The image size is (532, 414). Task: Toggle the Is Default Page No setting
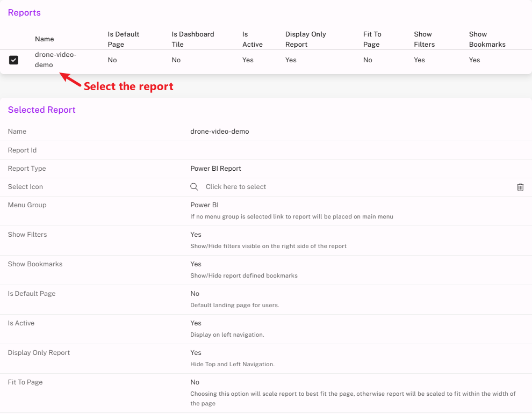click(x=195, y=294)
